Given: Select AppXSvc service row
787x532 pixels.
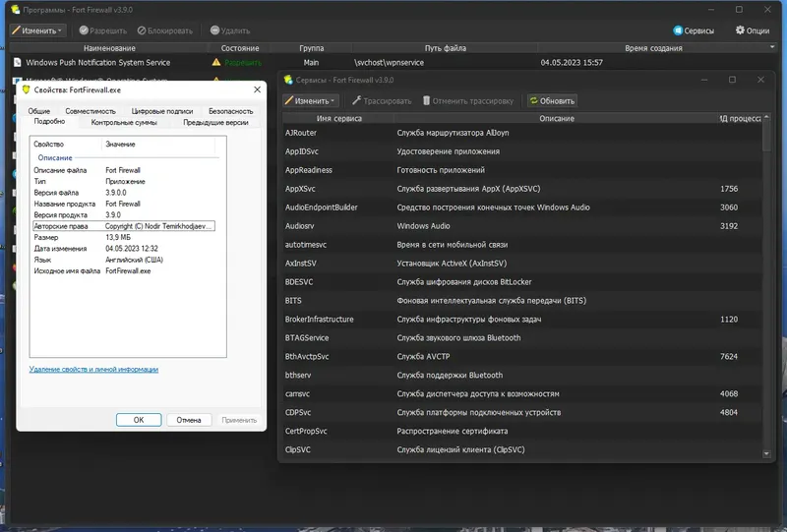Looking at the screenshot, I should tap(522, 189).
